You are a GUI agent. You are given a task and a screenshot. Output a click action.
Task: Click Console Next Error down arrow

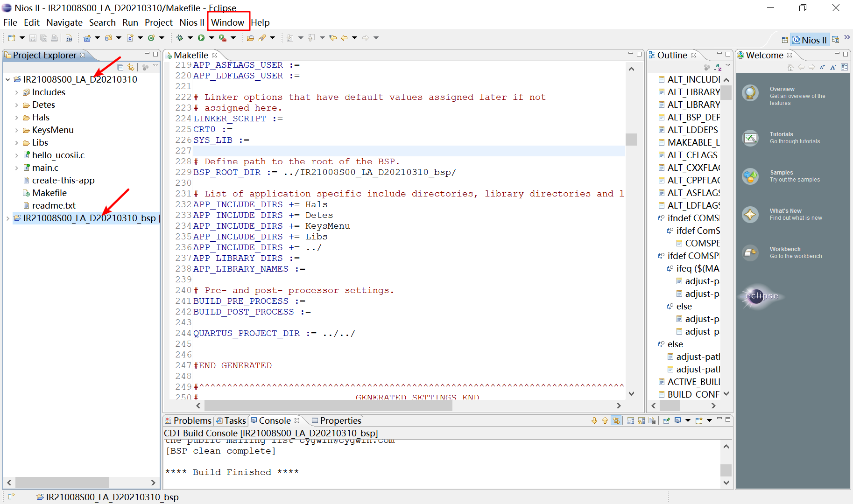594,420
